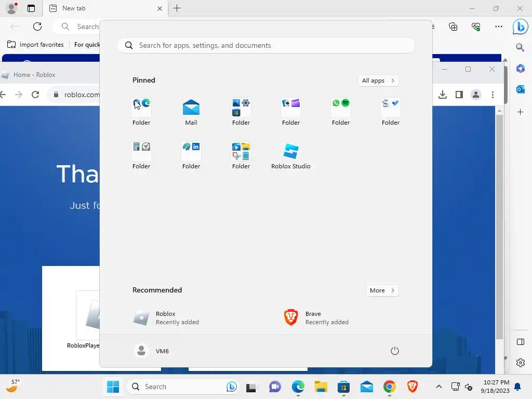Add an app to the Edge sidebar
This screenshot has height=399, width=532.
pyautogui.click(x=520, y=112)
